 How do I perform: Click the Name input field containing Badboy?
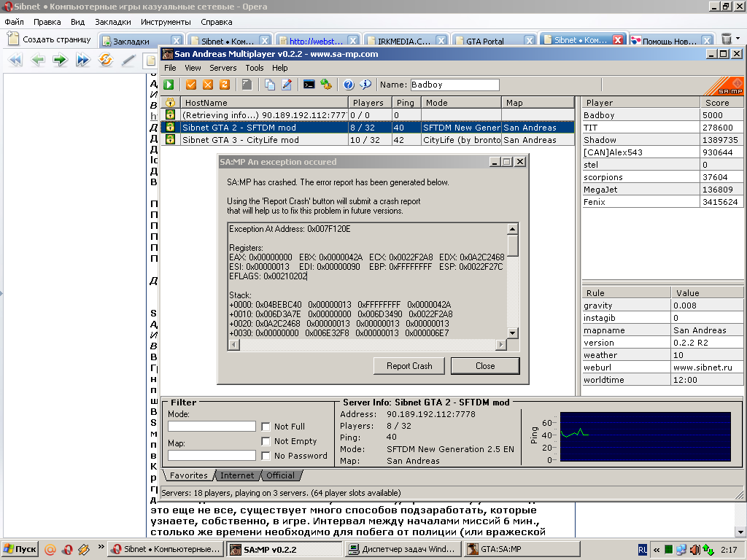[x=454, y=85]
